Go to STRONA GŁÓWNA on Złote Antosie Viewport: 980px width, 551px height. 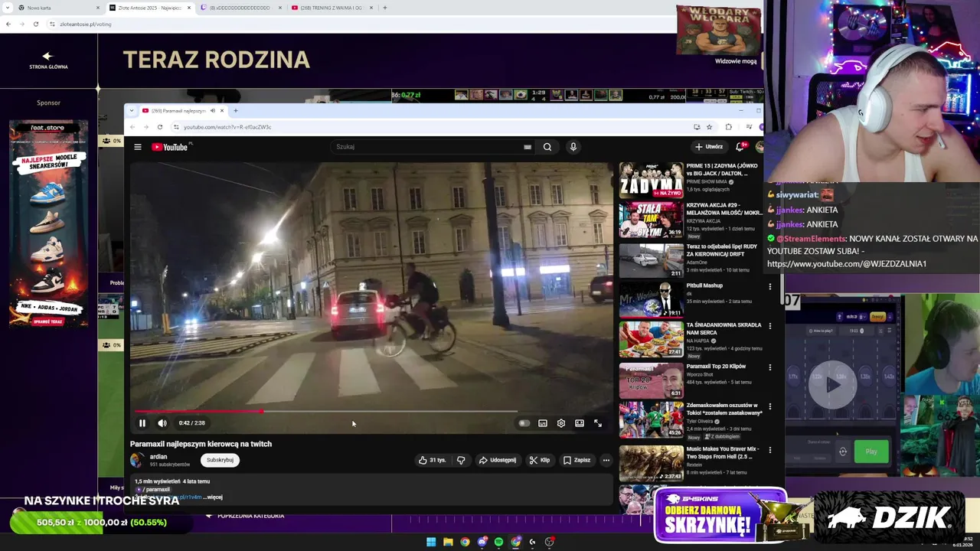click(x=48, y=60)
